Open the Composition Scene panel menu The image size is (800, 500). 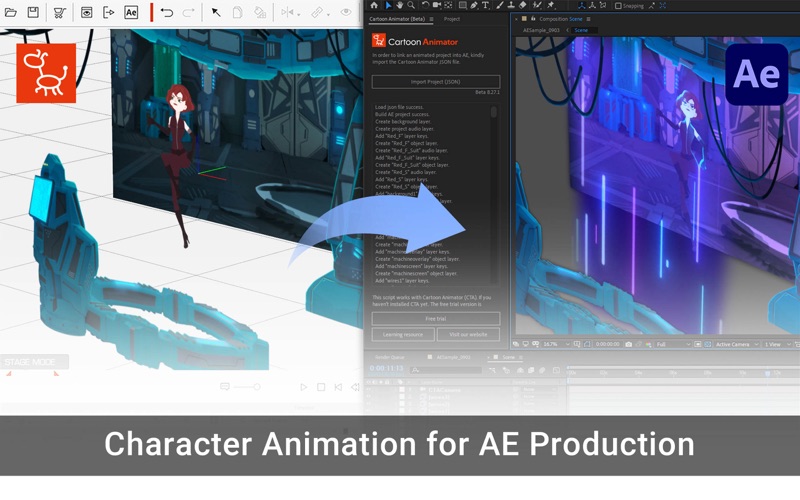pyautogui.click(x=588, y=19)
